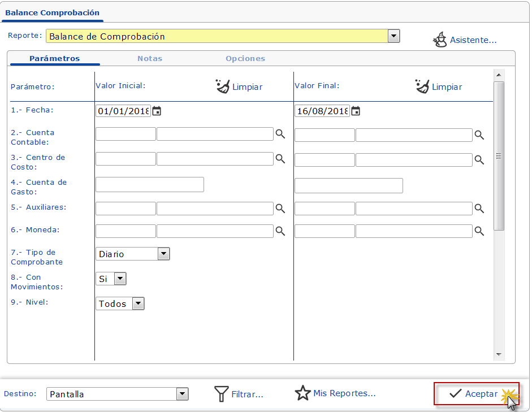Expand the Nivel Todos dropdown
This screenshot has height=412, width=532.
point(138,303)
